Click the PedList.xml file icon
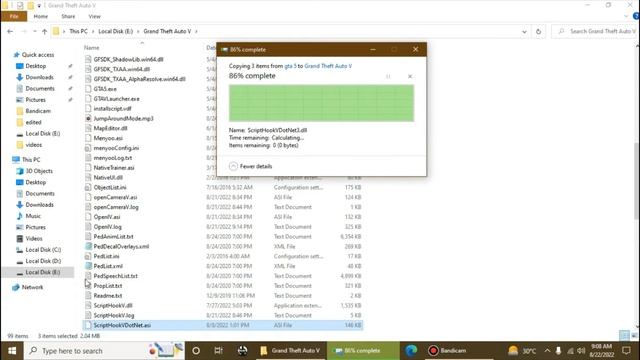640x360 pixels. point(88,266)
